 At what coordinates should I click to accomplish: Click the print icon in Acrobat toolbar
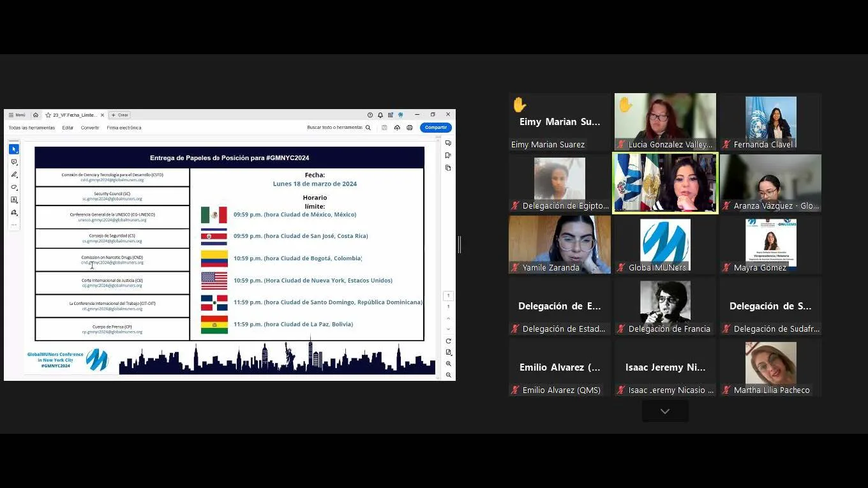(x=409, y=128)
